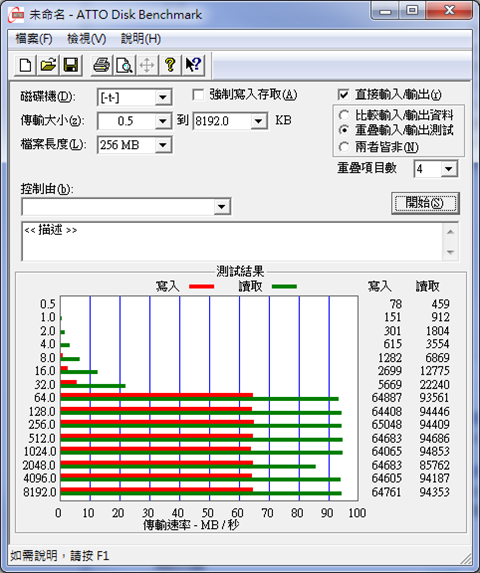Click read value 85762 for 2048.0
This screenshot has height=573, width=480.
pyautogui.click(x=434, y=465)
